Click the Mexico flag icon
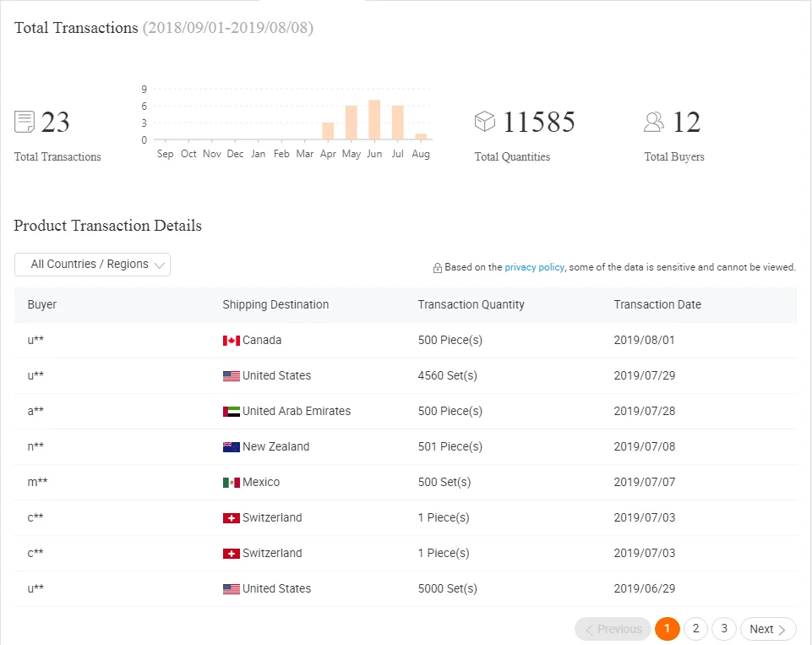The image size is (812, 645). click(x=232, y=483)
